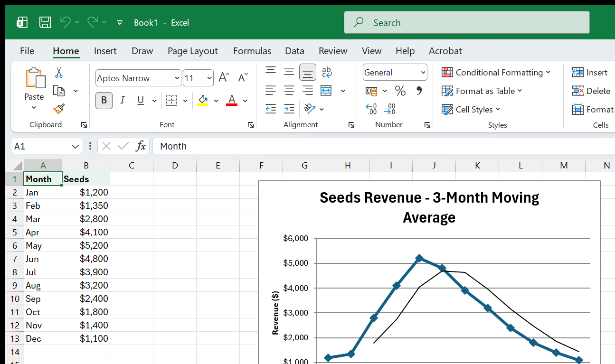
Task: Select all cells with the corner triangle
Action: [x=17, y=166]
